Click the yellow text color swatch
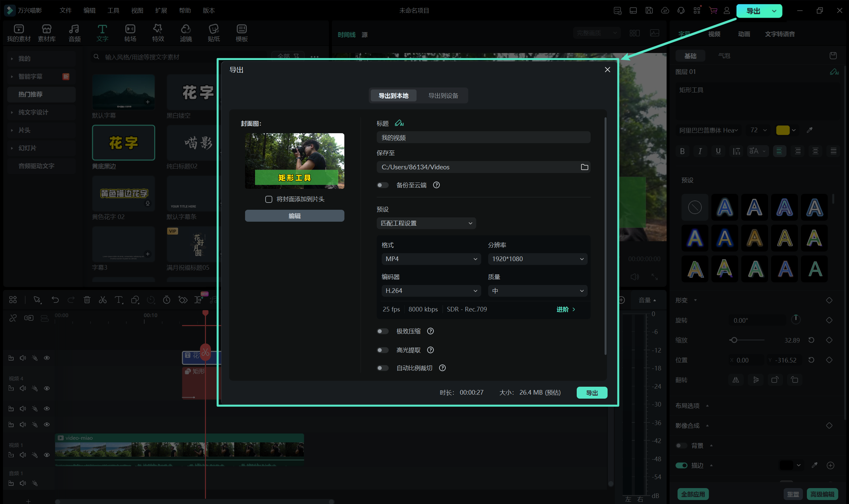Viewport: 849px width, 504px height. pyautogui.click(x=782, y=130)
